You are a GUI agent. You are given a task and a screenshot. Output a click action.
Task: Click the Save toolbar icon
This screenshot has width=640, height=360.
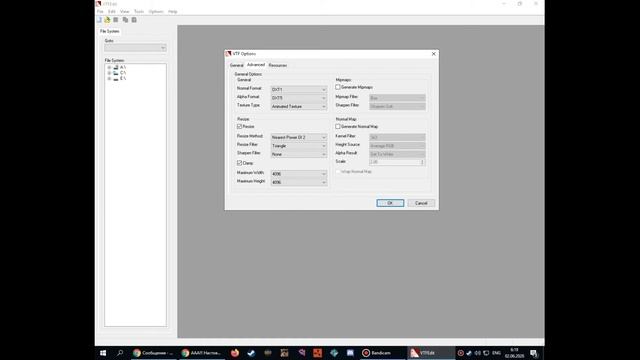[116, 20]
